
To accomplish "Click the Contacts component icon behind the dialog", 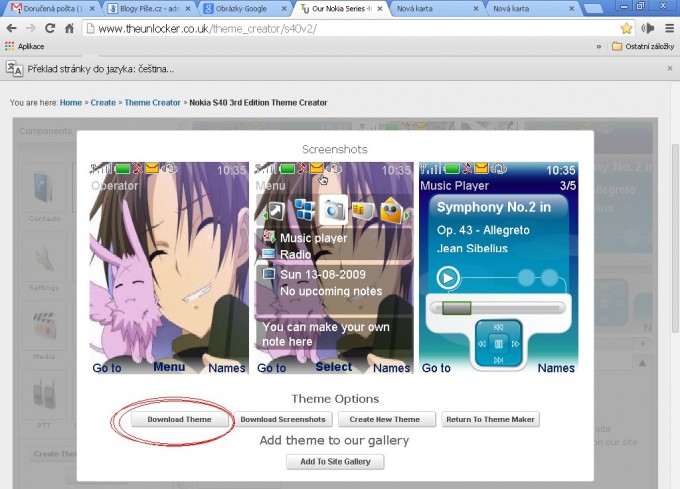I will click(44, 188).
